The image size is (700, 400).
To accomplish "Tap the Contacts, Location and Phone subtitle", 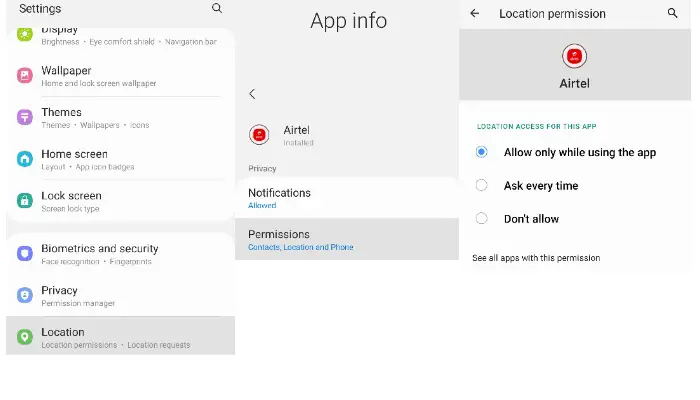I will pyautogui.click(x=300, y=247).
